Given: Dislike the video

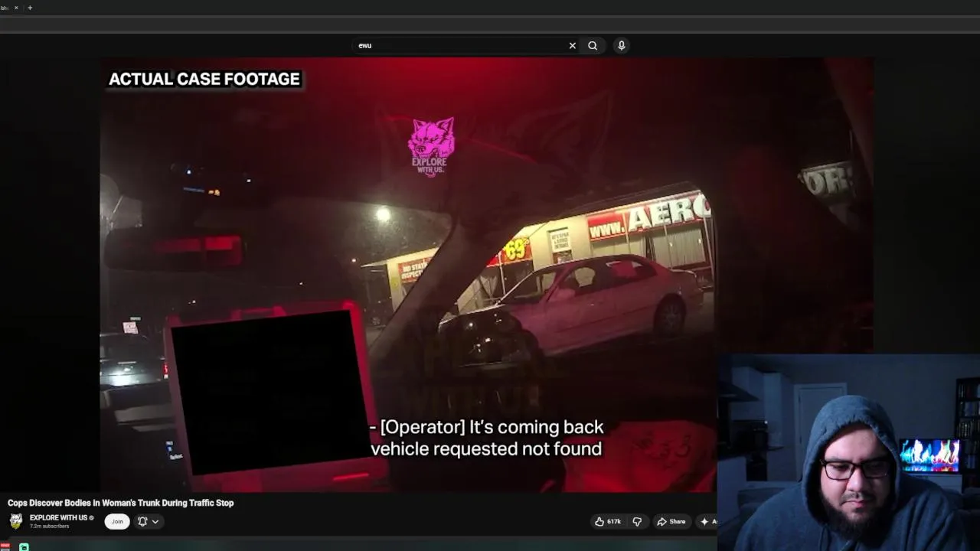Looking at the screenshot, I should point(637,521).
